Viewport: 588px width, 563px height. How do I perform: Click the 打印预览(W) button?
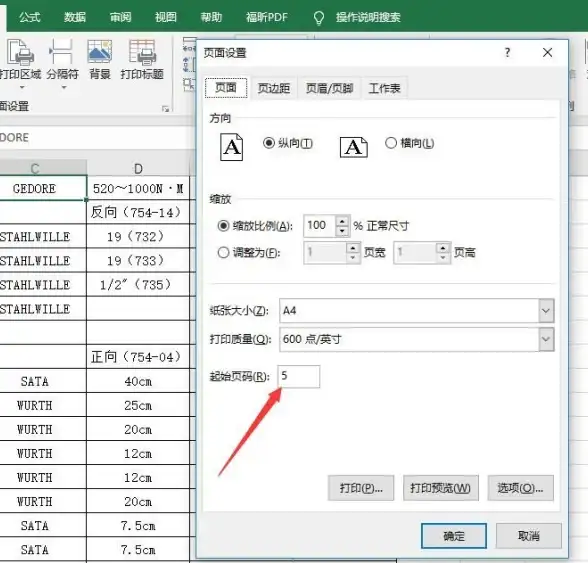(x=441, y=488)
